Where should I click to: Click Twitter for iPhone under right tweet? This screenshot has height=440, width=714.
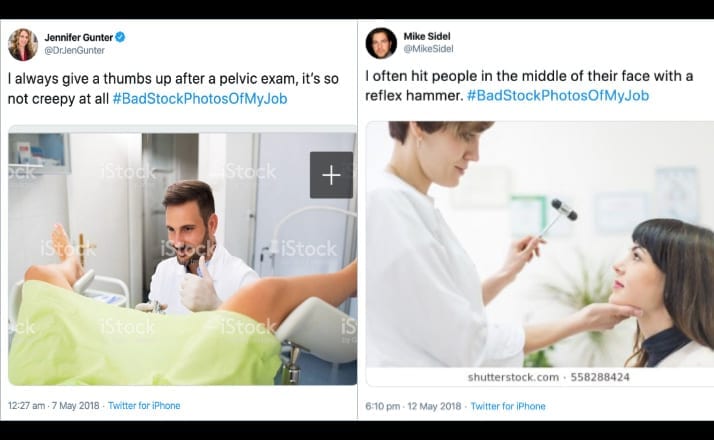click(x=508, y=406)
